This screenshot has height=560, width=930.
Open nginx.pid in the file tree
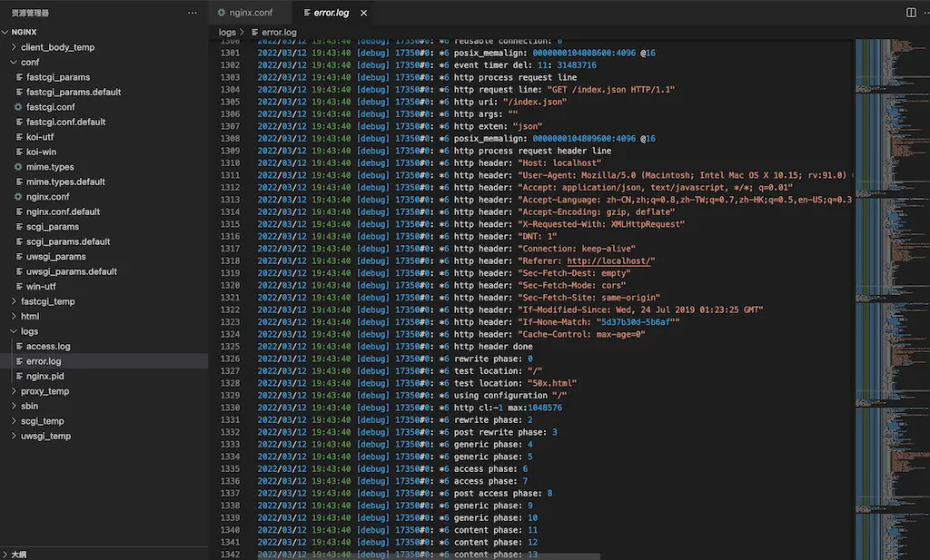(45, 376)
